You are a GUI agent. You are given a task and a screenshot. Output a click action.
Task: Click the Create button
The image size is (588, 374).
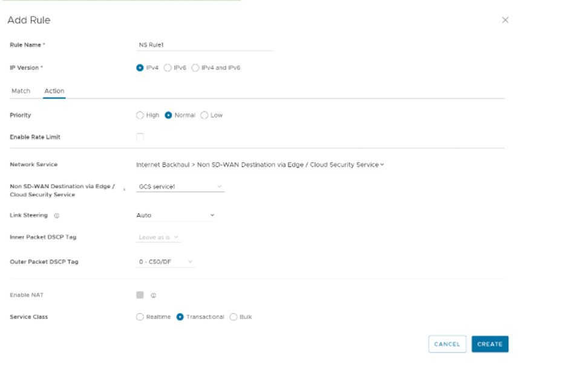click(x=489, y=344)
